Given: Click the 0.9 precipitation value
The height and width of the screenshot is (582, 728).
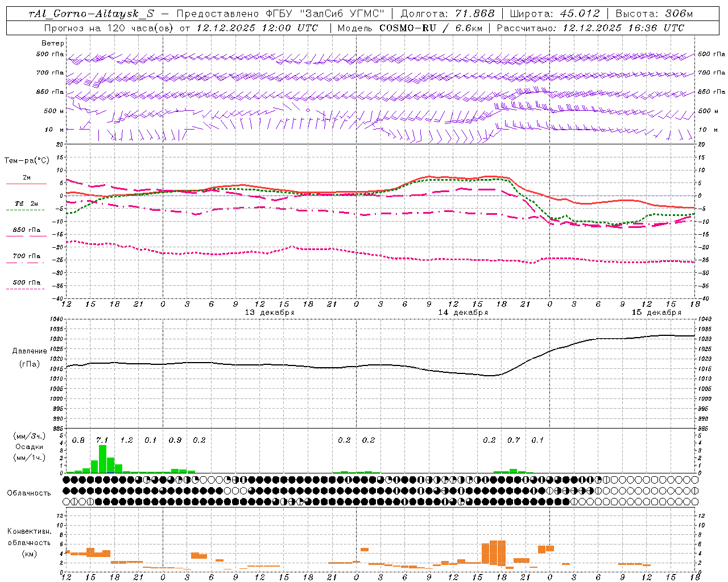Looking at the screenshot, I should point(175,440).
